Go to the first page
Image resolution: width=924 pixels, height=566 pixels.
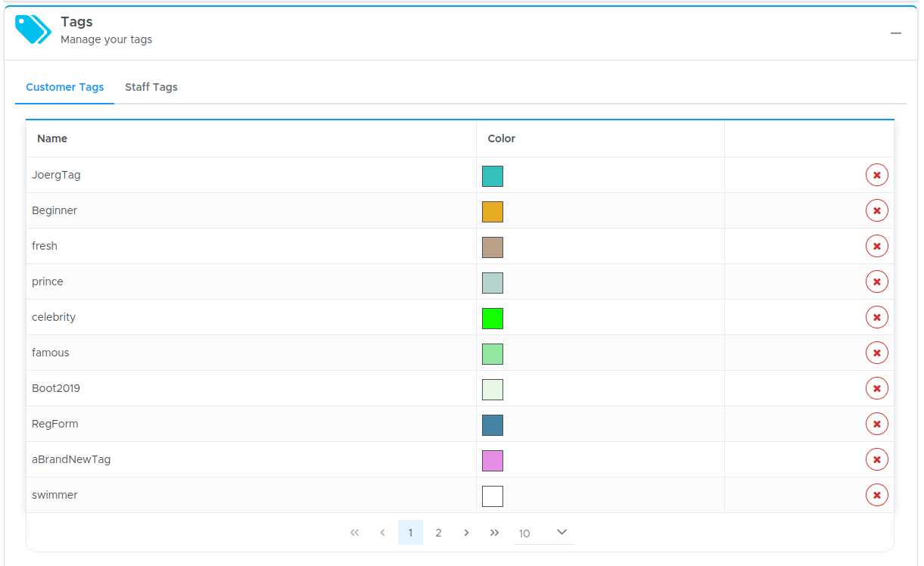pos(355,533)
